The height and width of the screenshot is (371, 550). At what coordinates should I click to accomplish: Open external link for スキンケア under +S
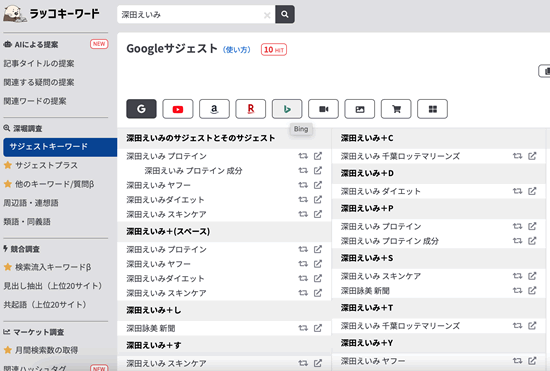pos(532,276)
